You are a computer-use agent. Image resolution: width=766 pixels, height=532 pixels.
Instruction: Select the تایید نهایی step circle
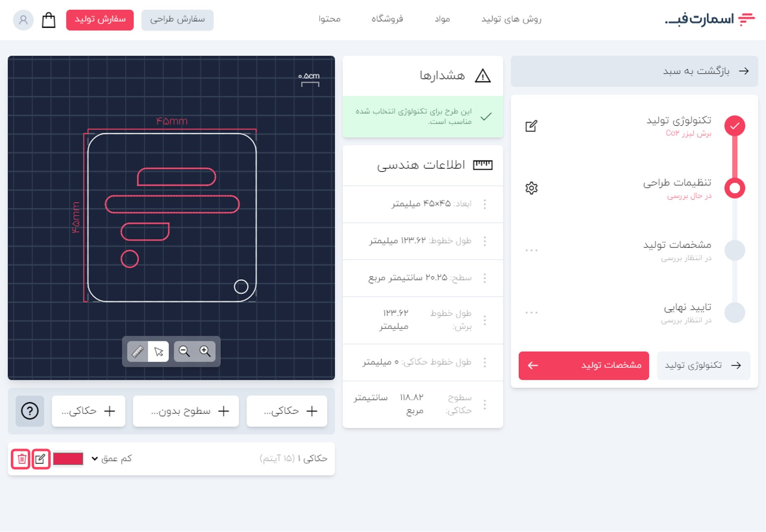(734, 313)
